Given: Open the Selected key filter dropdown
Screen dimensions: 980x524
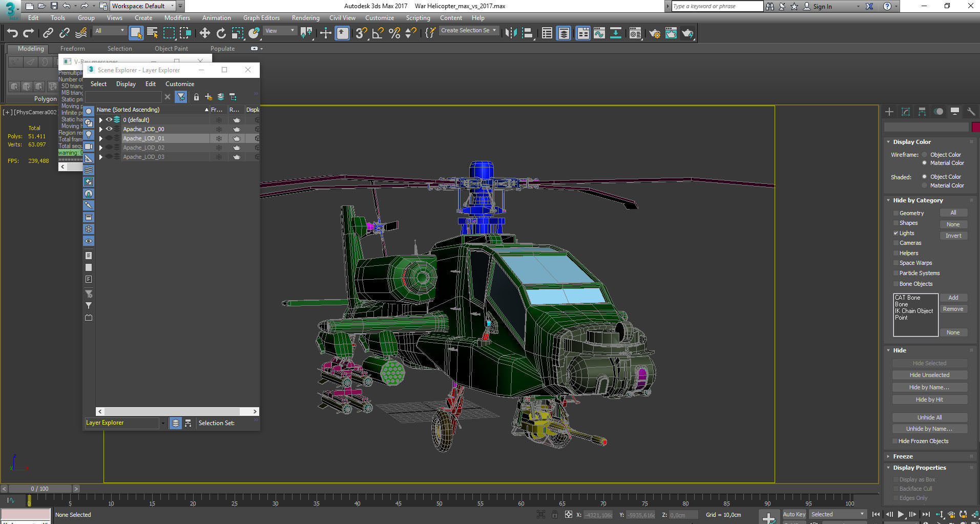Looking at the screenshot, I should [838, 514].
